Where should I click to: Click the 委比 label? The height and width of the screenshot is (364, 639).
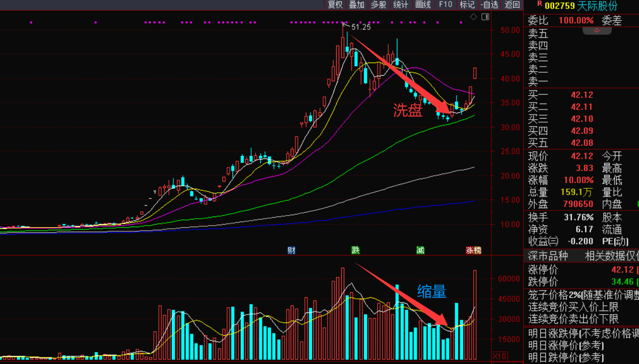[538, 21]
